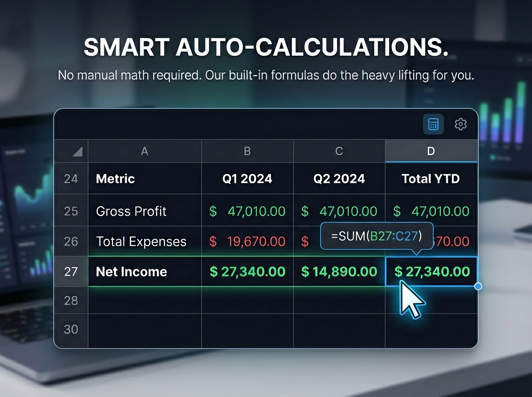532x397 pixels.
Task: Click the =SUM(B27:C27) formula tooltip
Action: (376, 236)
